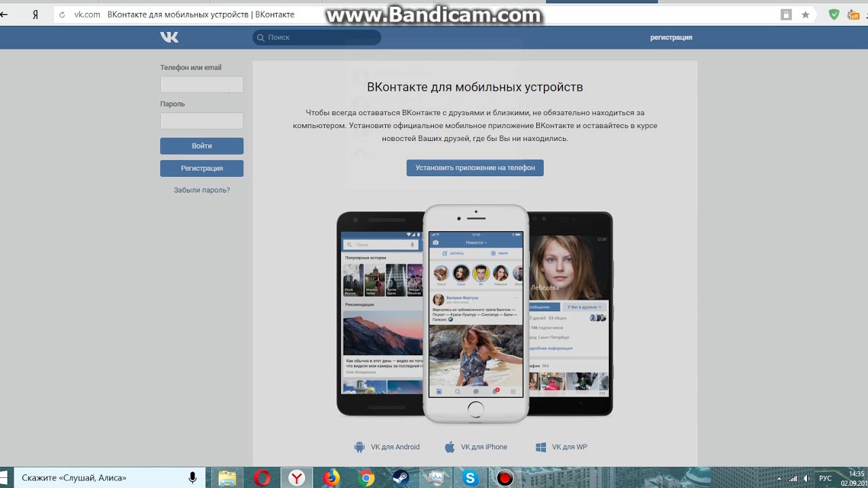Click the Алиса search box in taskbar
Viewport: 868px width, 488px height.
[108, 478]
